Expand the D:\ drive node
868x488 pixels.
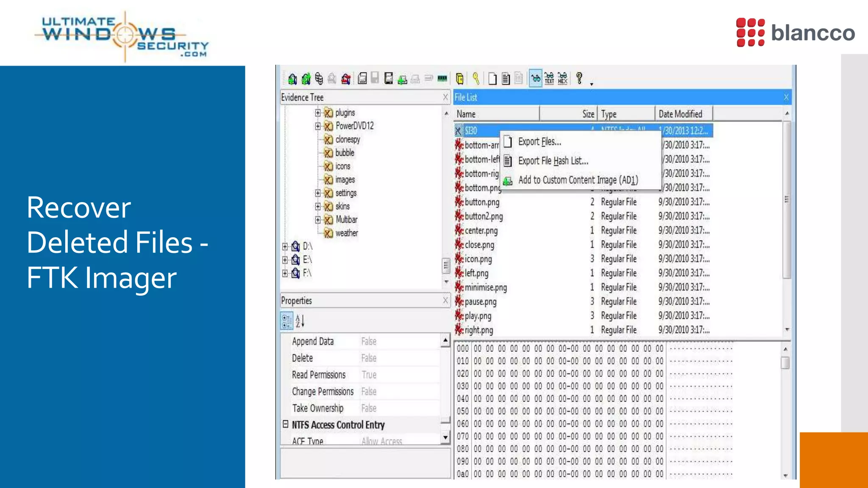click(x=285, y=247)
